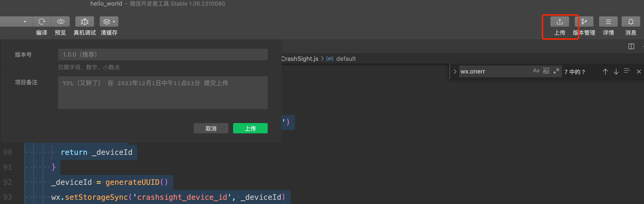Click 'crashsight_device_id' string on line 93
The height and width of the screenshot is (204, 644).
[182, 197]
